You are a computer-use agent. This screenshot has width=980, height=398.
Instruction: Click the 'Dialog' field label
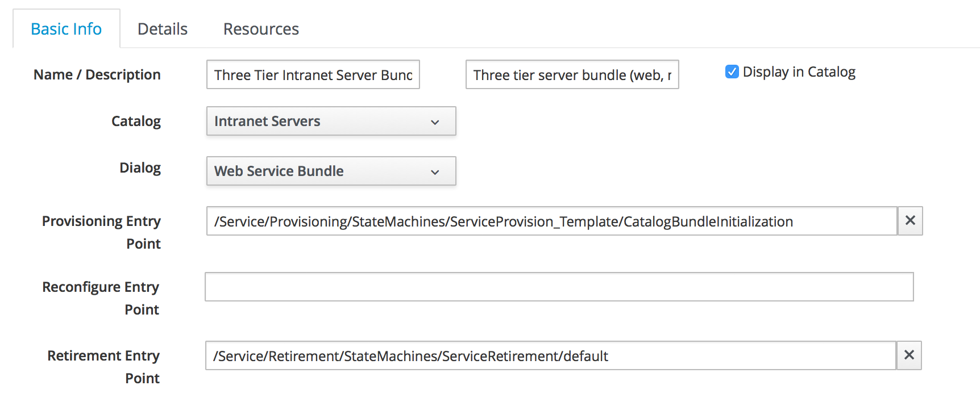(x=140, y=168)
